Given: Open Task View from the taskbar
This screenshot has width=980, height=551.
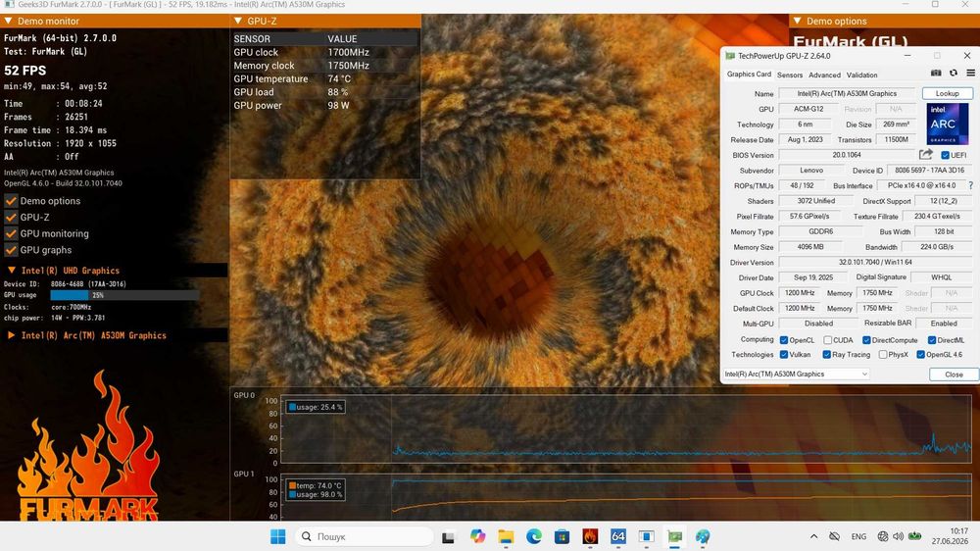Looking at the screenshot, I should point(448,536).
